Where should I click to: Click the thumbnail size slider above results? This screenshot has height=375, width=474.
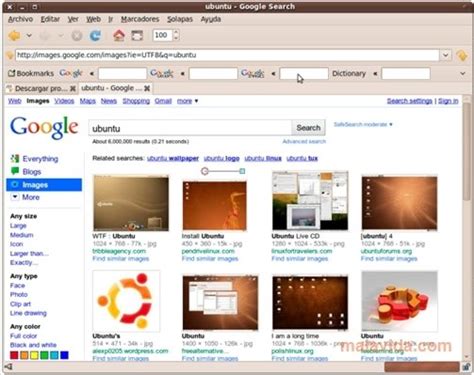coord(223,171)
